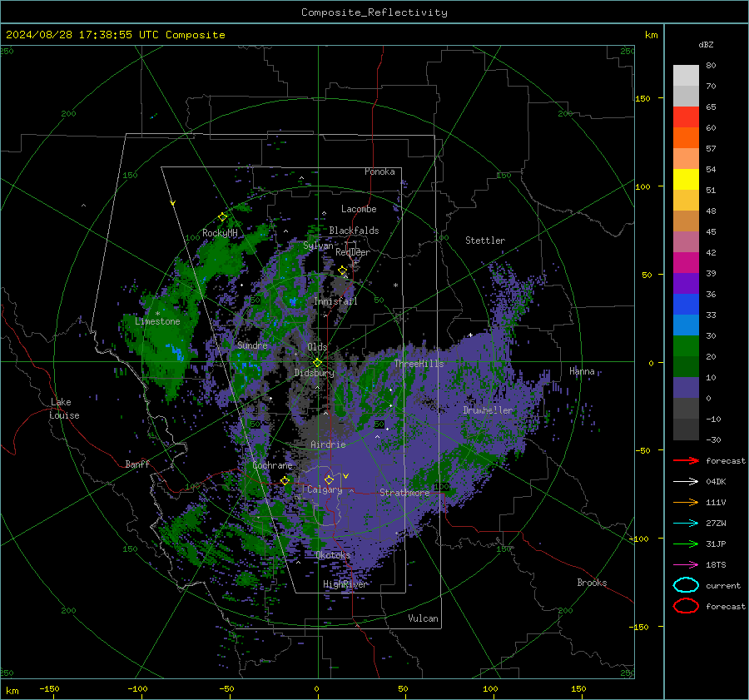Click the Airdrie city label
The width and height of the screenshot is (749, 700).
pyautogui.click(x=328, y=444)
